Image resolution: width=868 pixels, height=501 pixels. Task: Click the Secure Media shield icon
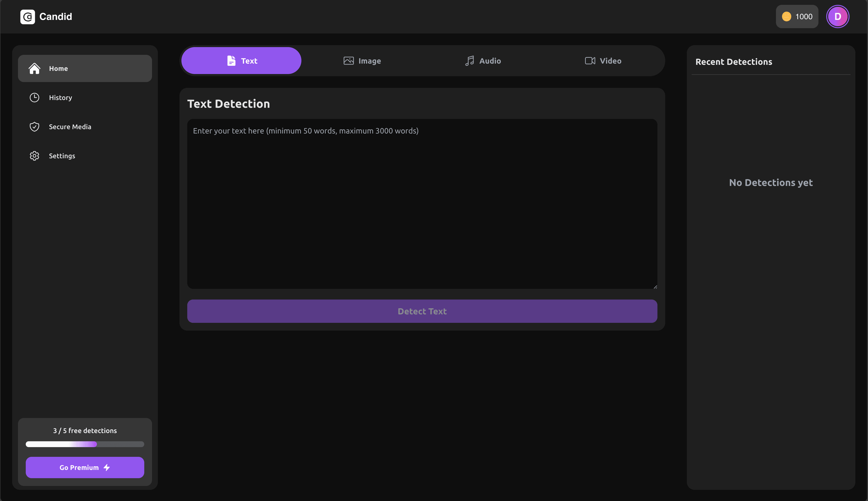point(34,126)
